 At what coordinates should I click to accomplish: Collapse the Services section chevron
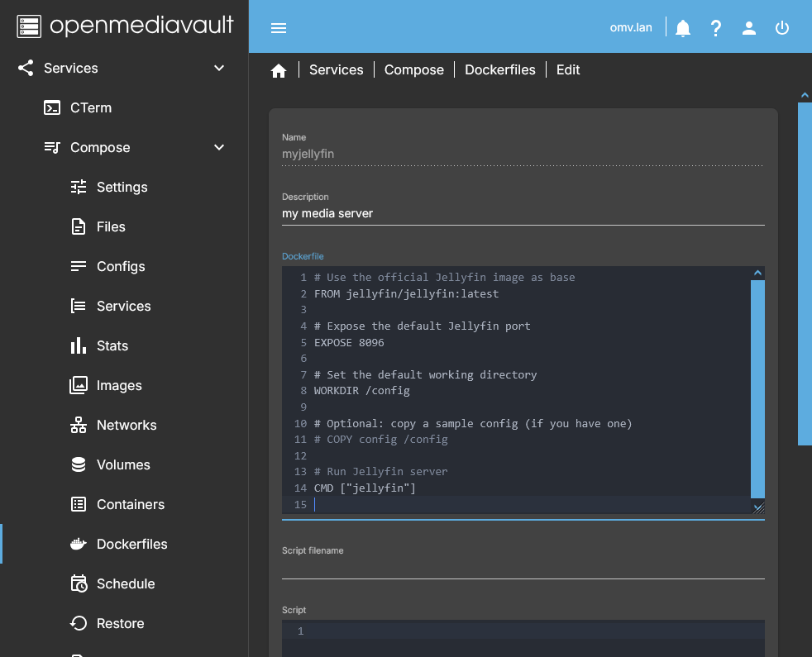[x=218, y=68]
